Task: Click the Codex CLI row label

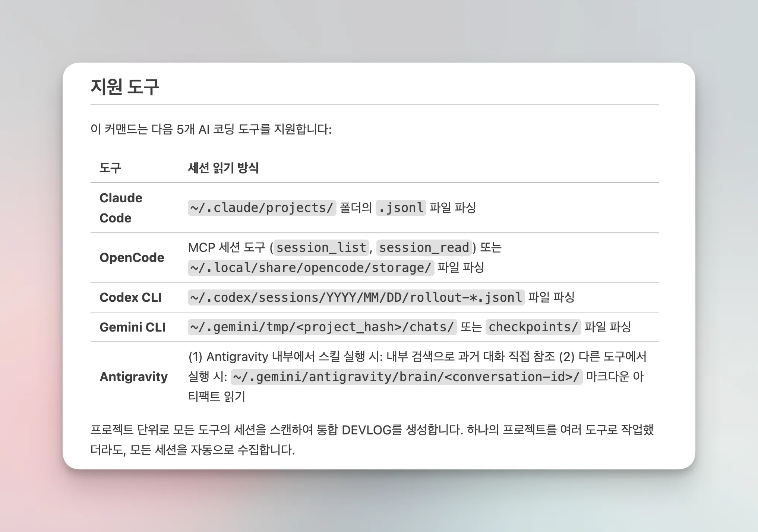Action: tap(131, 297)
